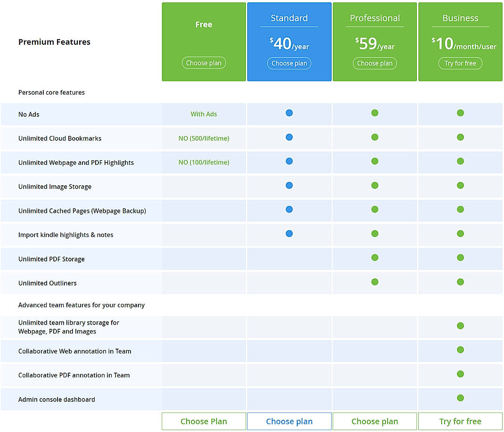Click 'Personal core features' section label

(x=51, y=92)
